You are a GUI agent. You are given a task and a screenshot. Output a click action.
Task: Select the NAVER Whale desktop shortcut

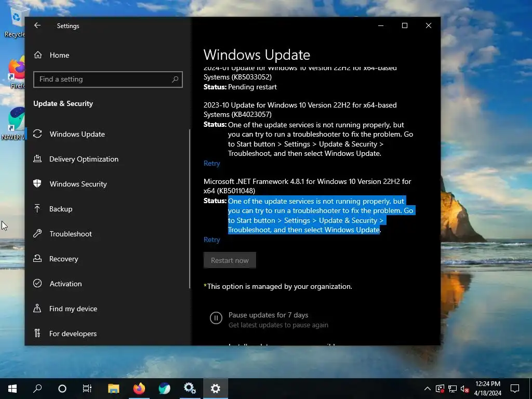click(14, 124)
